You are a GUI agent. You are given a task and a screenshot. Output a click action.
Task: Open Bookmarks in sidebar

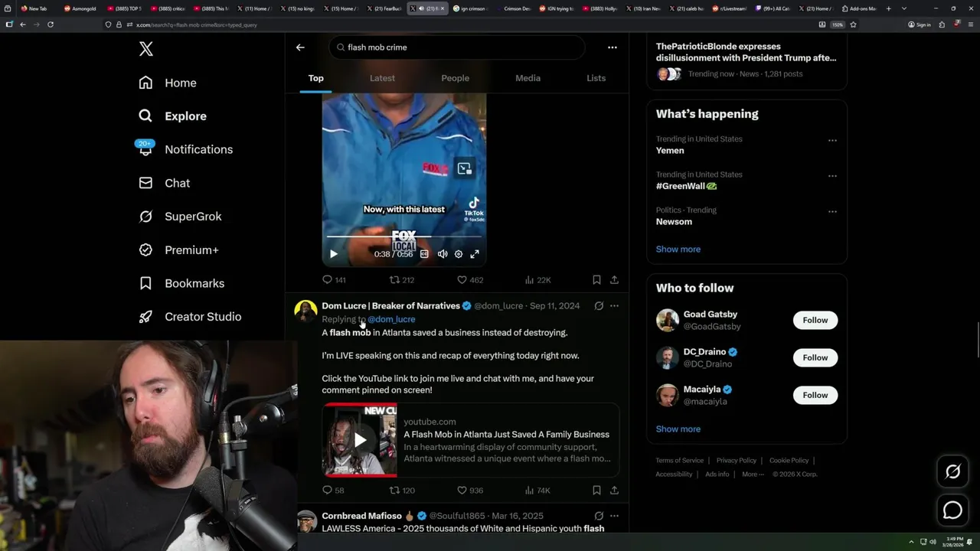pos(181,283)
